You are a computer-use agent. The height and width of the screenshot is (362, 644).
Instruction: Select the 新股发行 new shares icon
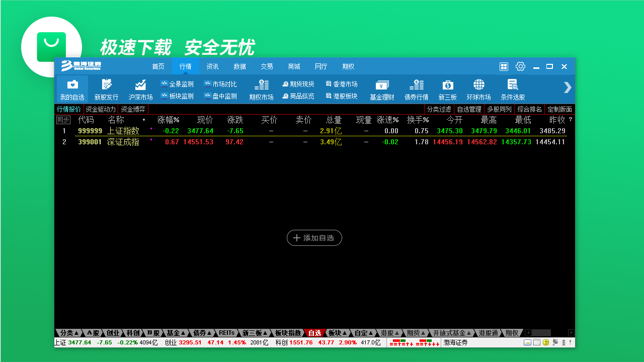point(106,88)
